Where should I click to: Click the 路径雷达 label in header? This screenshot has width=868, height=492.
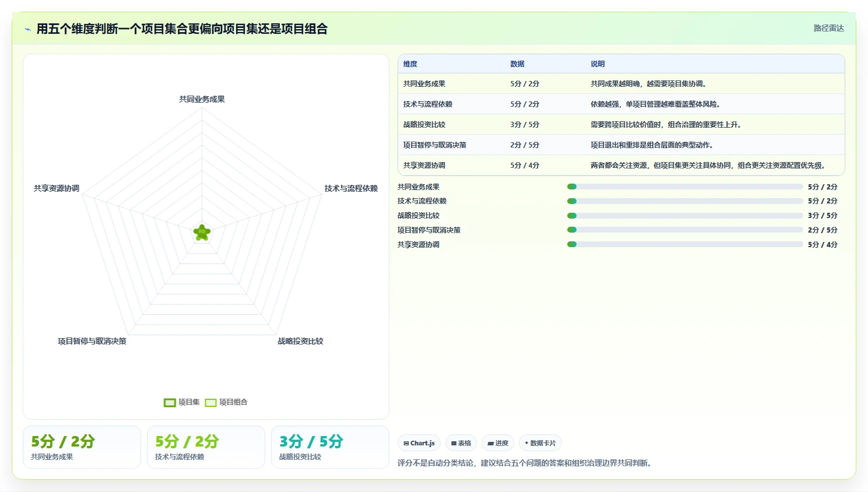(828, 28)
